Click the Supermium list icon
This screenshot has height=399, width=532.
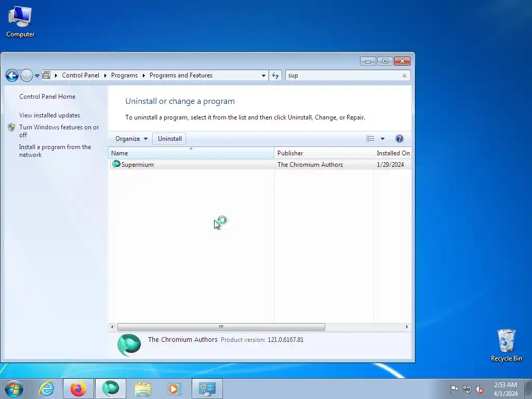pos(116,164)
